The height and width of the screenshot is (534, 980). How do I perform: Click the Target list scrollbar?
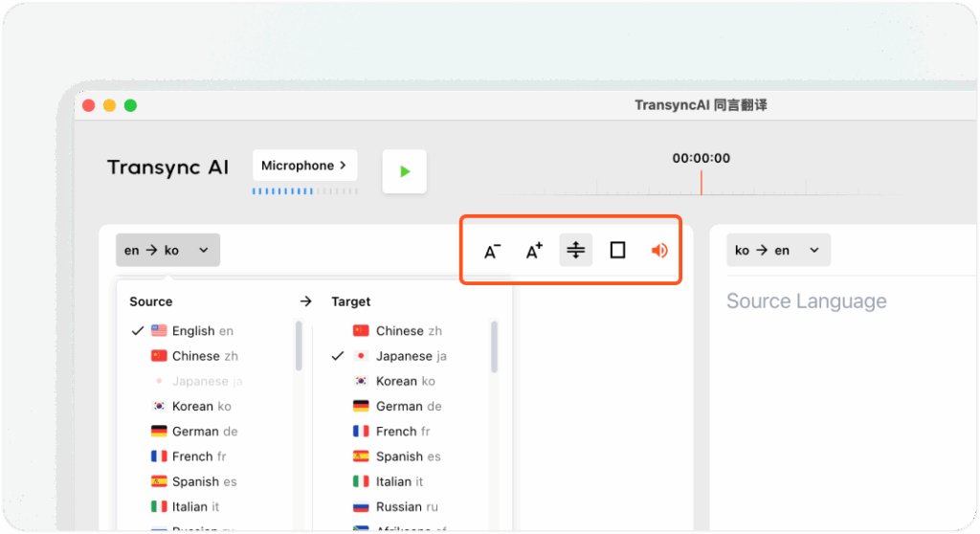[495, 346]
